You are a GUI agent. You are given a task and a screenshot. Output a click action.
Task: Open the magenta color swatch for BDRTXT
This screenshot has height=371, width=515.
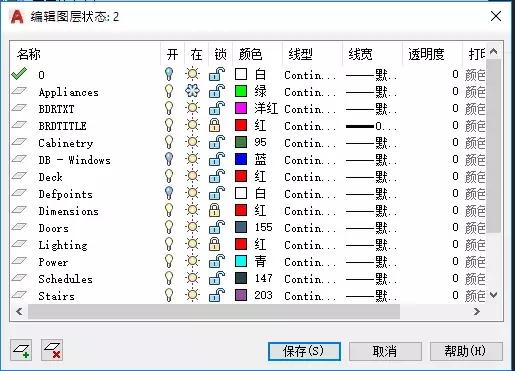(x=241, y=108)
